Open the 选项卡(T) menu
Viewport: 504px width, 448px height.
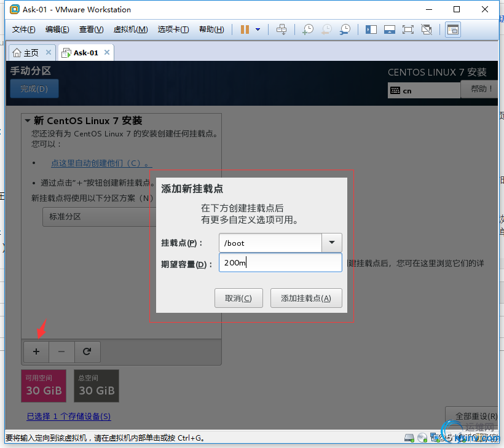click(173, 29)
